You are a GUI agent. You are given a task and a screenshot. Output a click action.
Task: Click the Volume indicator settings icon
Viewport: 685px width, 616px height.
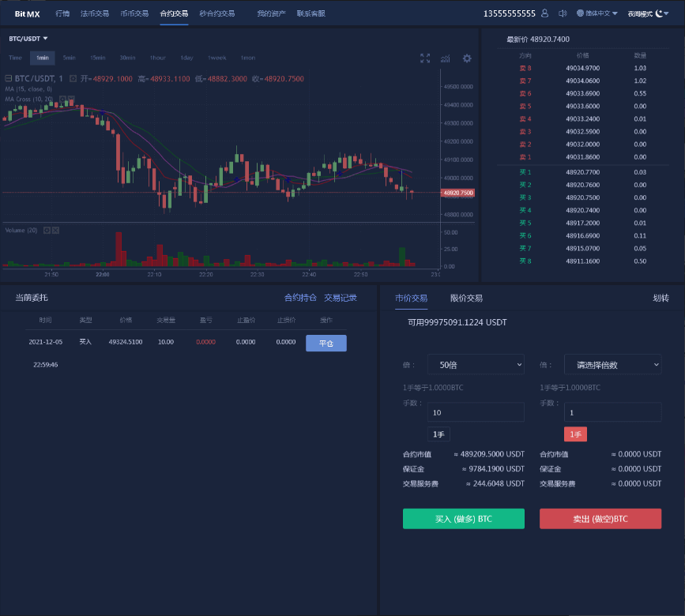point(47,230)
